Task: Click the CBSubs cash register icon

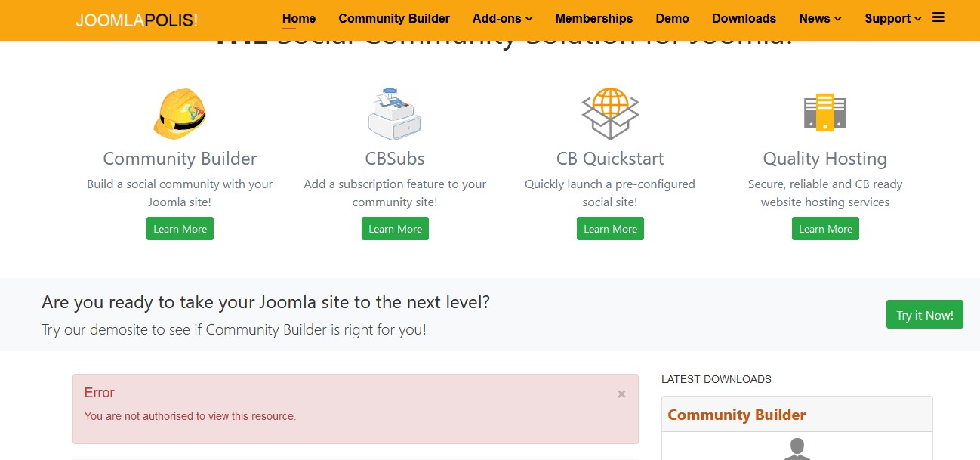Action: [395, 114]
